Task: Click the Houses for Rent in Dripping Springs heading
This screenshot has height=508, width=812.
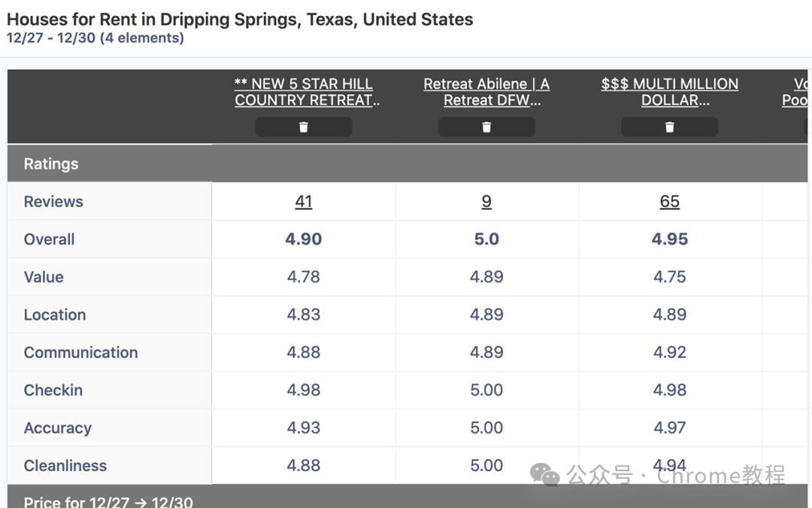Action: click(240, 19)
